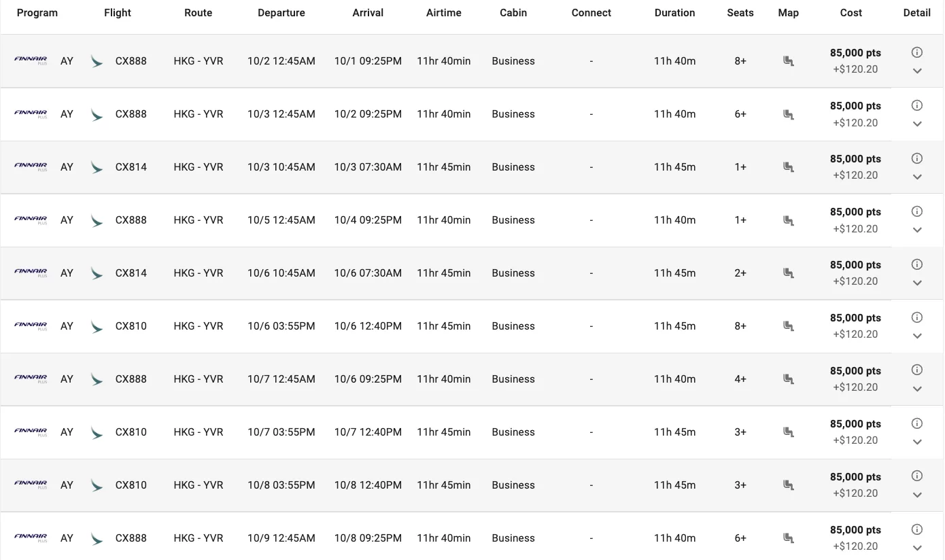Image resolution: width=945 pixels, height=560 pixels.
Task: Click Cathay Pacific logo beside 10/7 12:45AM CX888
Action: (97, 379)
